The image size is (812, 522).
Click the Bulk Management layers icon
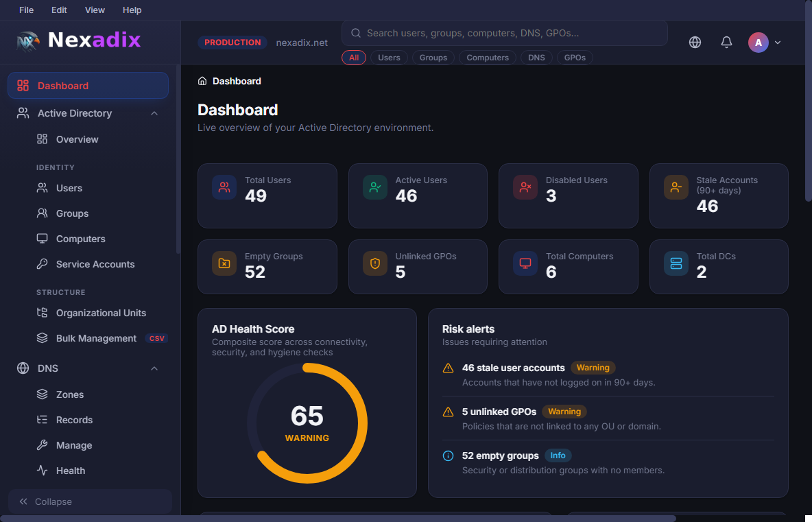click(42, 337)
